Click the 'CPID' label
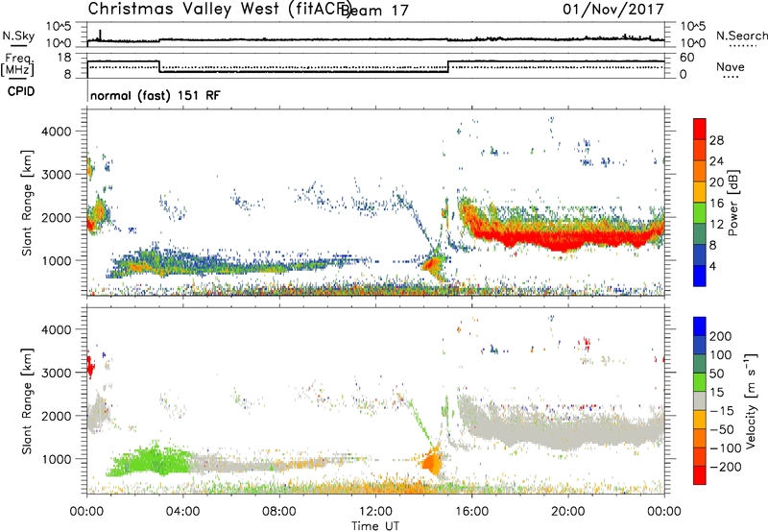Image resolution: width=768 pixels, height=532 pixels. [21, 91]
